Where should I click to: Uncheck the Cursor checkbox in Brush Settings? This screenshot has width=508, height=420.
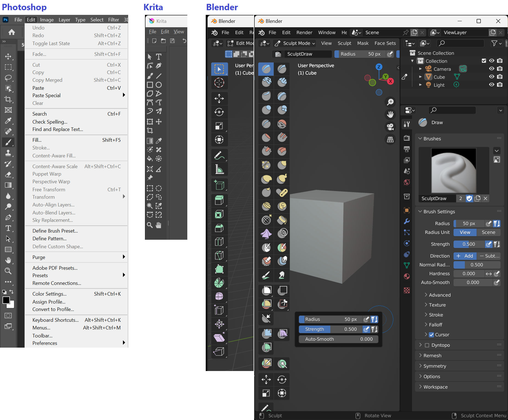(431, 335)
